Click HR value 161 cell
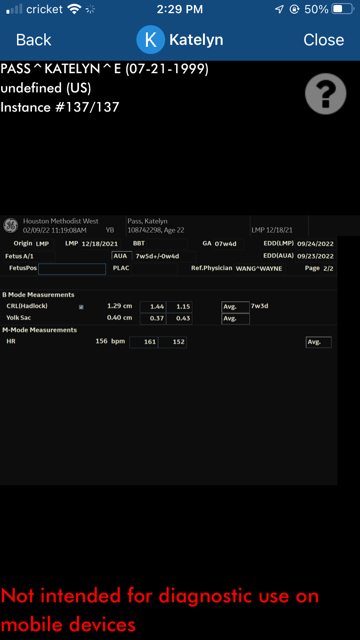 [x=143, y=342]
